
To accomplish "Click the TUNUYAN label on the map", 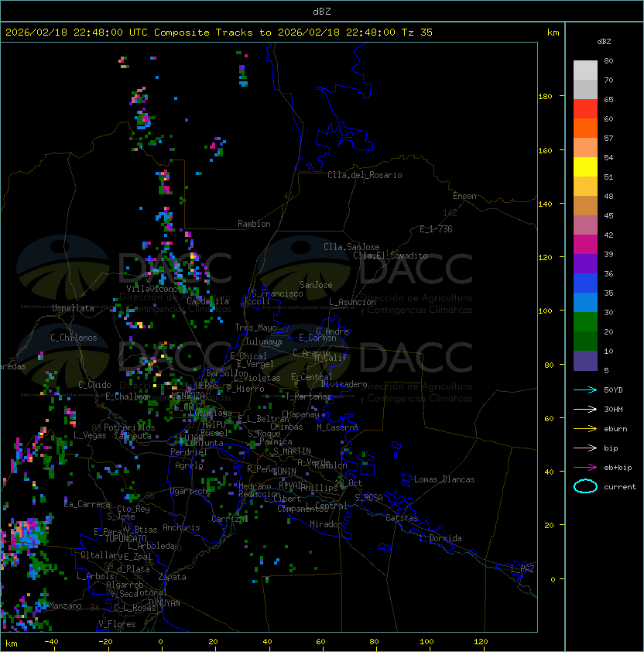I will 164,603.
